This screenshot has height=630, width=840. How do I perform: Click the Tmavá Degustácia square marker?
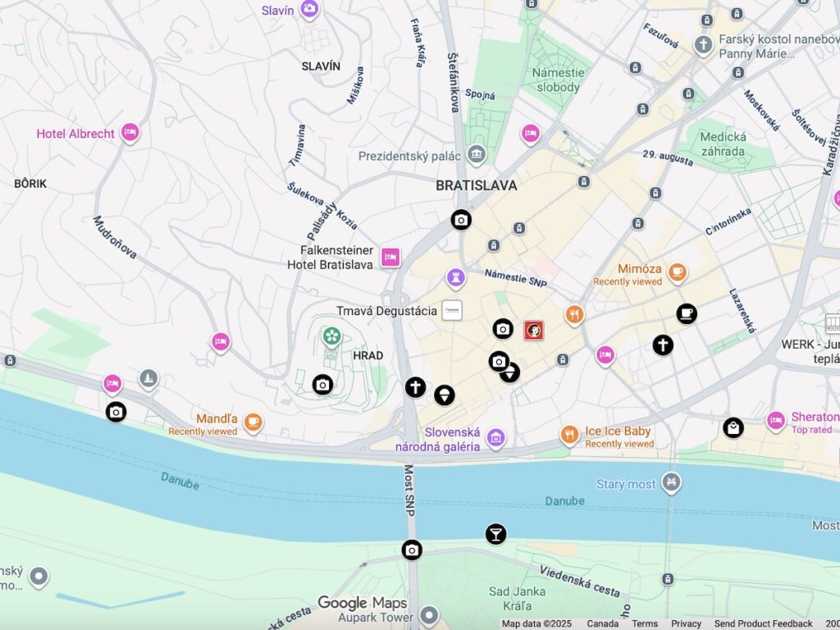pos(452,310)
